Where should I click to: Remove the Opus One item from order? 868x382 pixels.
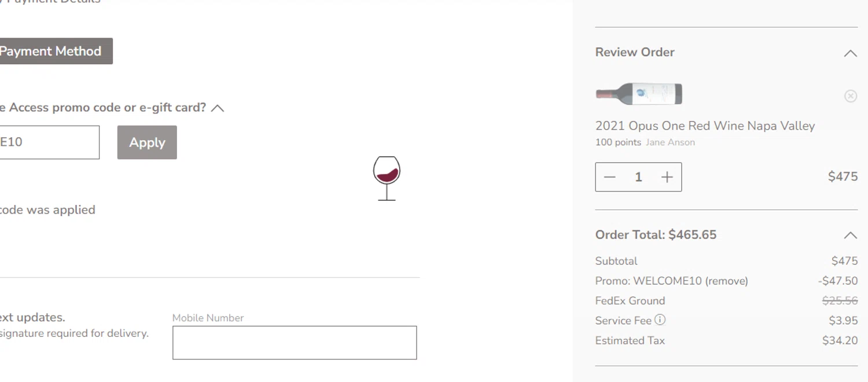(850, 96)
